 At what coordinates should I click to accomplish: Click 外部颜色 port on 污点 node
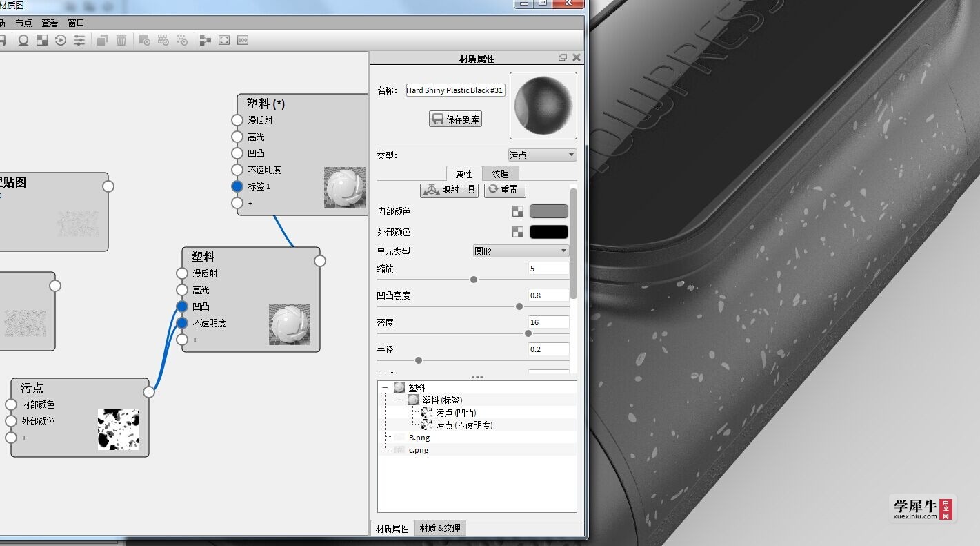coord(11,421)
